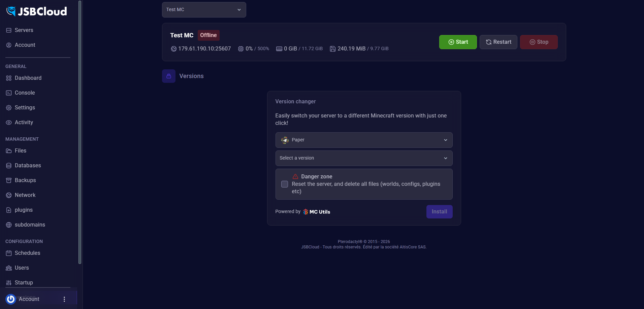Enable the Danger zone reset checkbox
Screen dimensions: 644x309
[285, 184]
